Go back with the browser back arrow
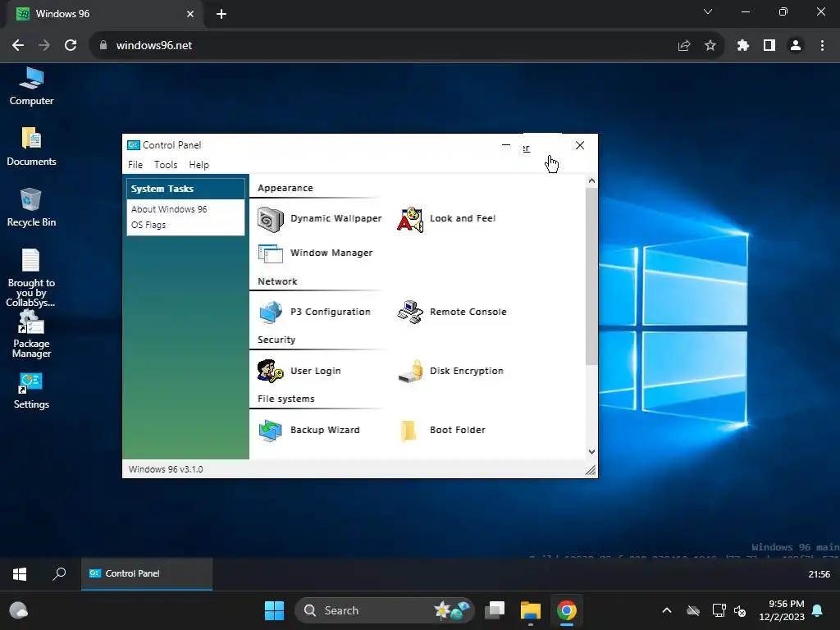This screenshot has height=630, width=840. point(18,46)
